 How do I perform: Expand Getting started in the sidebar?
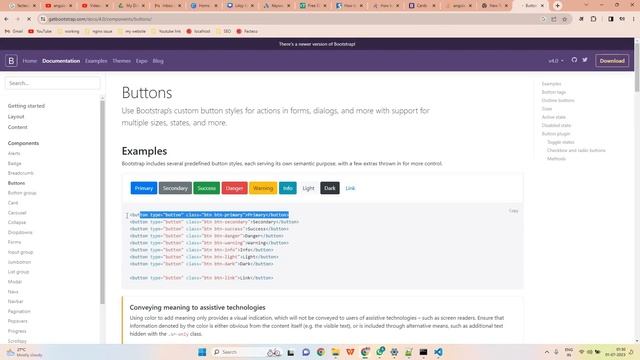pyautogui.click(x=26, y=106)
